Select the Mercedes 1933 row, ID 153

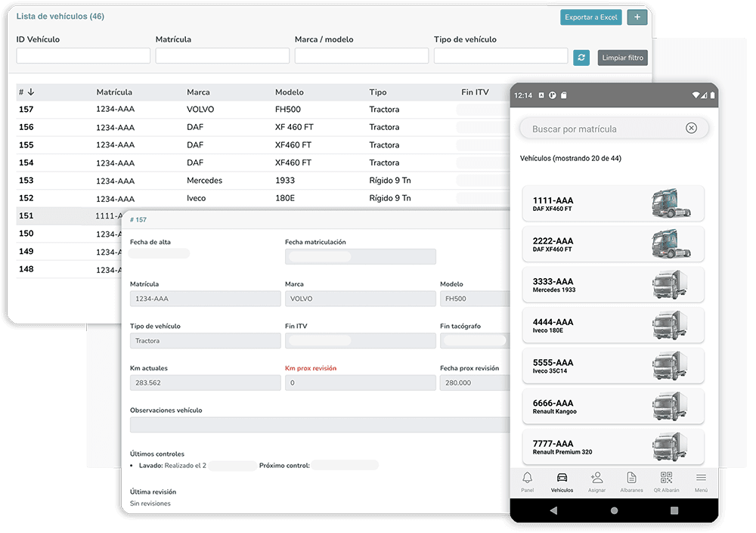[263, 181]
